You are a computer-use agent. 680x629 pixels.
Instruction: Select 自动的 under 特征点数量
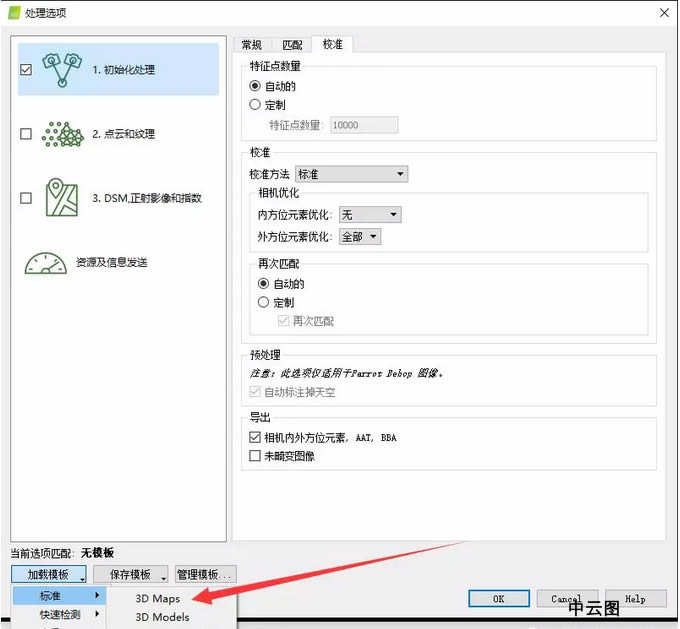pyautogui.click(x=255, y=86)
